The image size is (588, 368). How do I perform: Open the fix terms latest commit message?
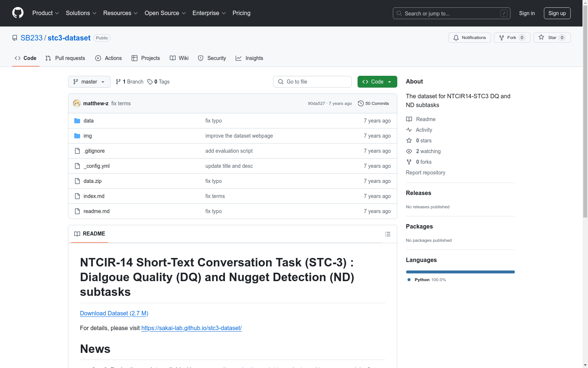coord(121,103)
